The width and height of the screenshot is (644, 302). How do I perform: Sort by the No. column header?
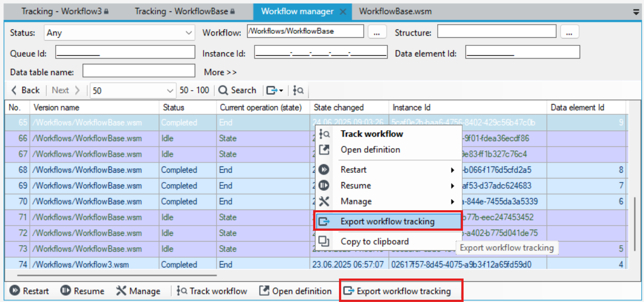point(17,107)
